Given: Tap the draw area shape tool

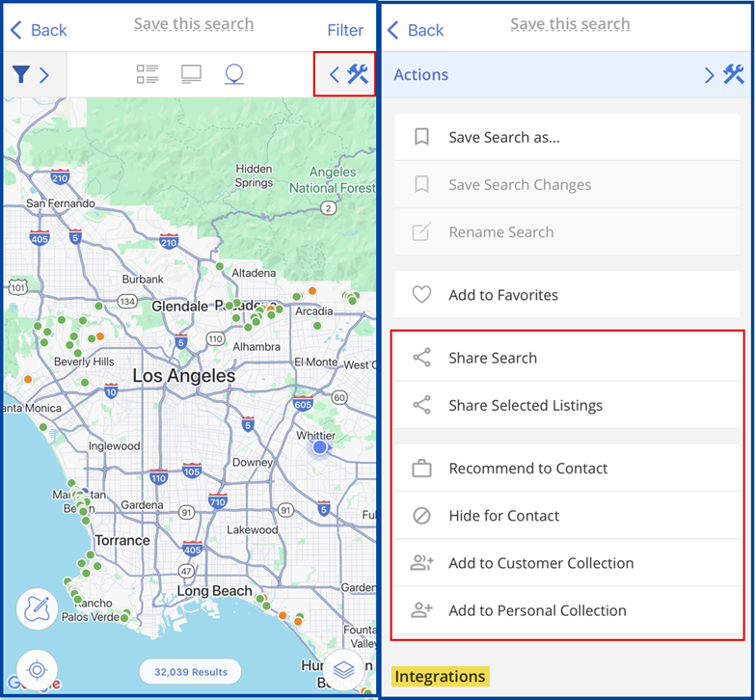Looking at the screenshot, I should (37, 609).
